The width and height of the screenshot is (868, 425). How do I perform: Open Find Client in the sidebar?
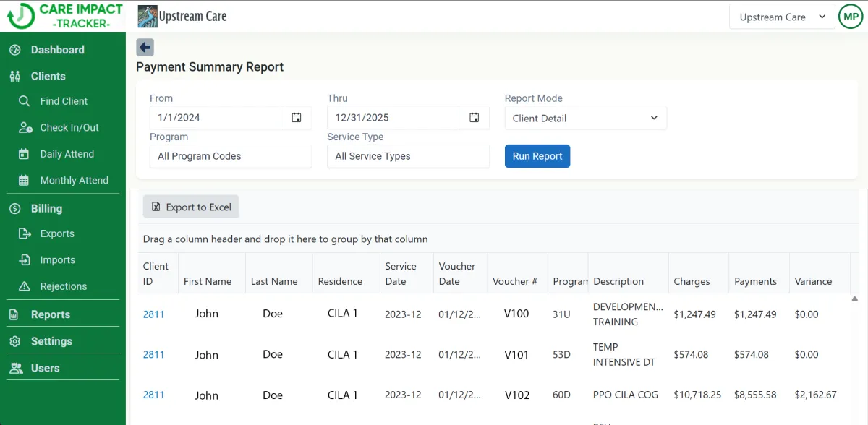[x=64, y=101]
